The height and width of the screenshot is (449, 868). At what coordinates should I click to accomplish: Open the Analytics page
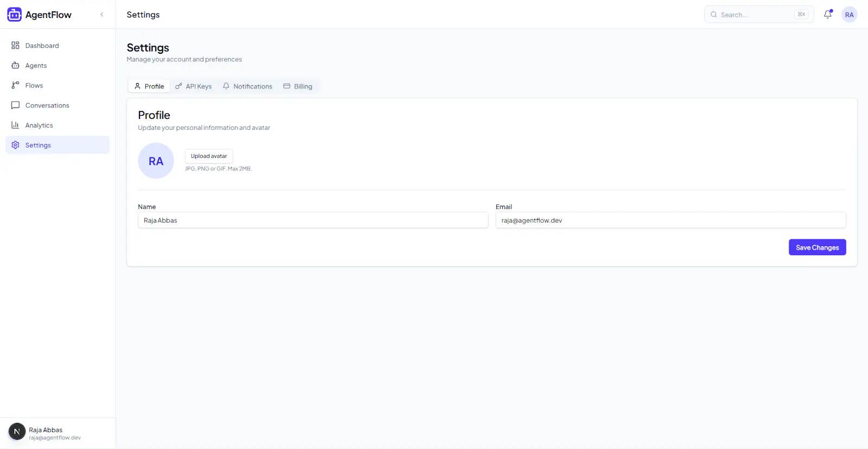(x=58, y=125)
